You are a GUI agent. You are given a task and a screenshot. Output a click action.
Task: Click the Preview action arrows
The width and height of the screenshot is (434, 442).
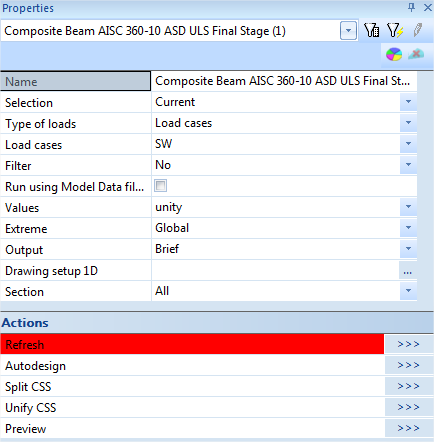point(409,428)
